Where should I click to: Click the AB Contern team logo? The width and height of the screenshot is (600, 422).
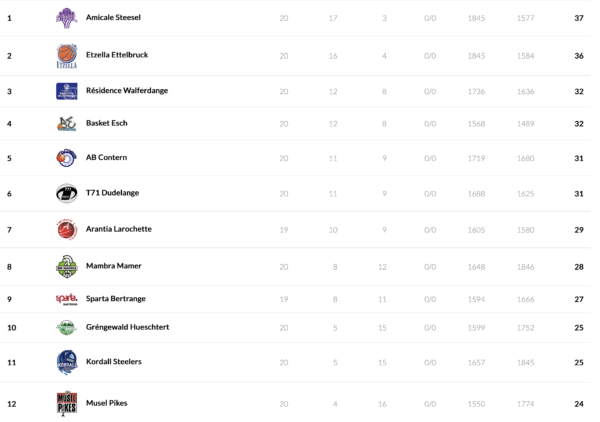pos(66,158)
